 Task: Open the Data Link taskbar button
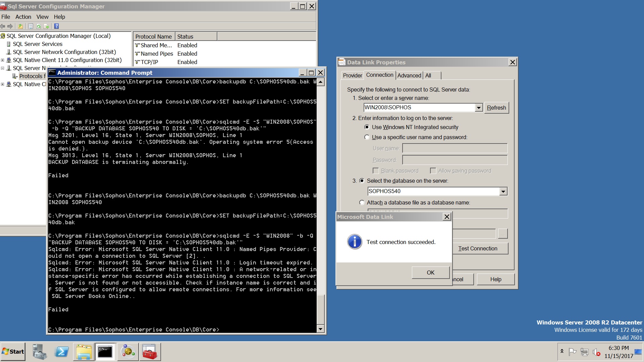(128, 352)
